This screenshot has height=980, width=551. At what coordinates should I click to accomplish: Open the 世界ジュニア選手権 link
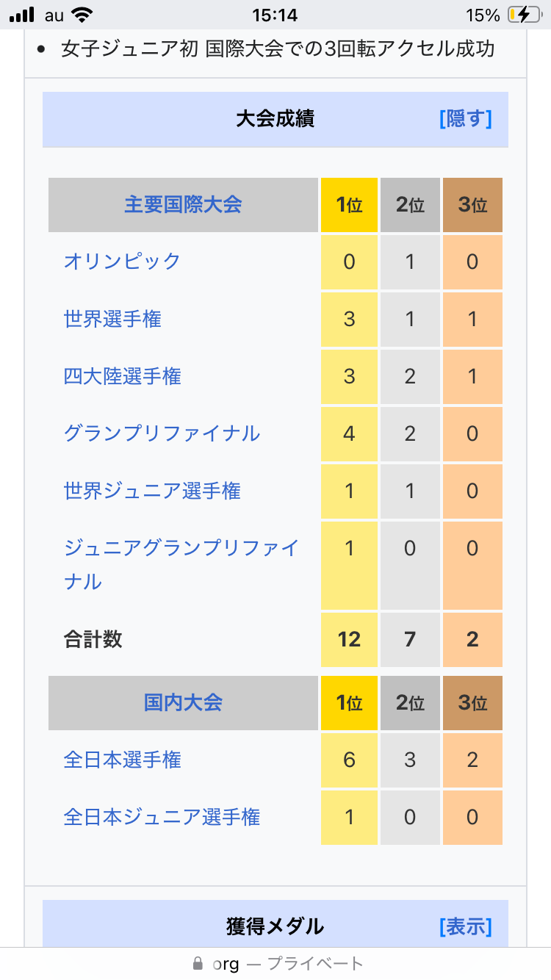pos(152,491)
